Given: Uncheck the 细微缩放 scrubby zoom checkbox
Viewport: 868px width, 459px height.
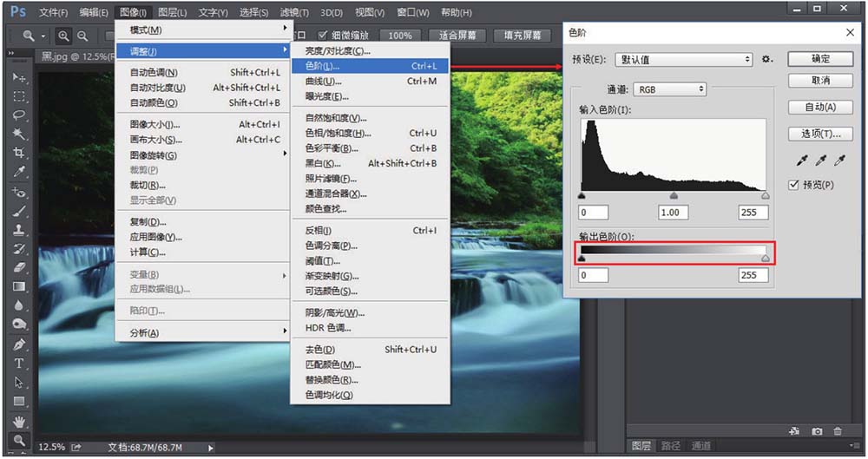Looking at the screenshot, I should tap(324, 36).
